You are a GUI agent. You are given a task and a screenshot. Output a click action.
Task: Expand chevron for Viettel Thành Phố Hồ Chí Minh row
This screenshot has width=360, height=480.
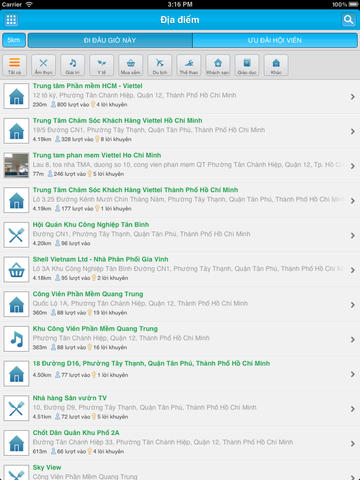tap(352, 201)
